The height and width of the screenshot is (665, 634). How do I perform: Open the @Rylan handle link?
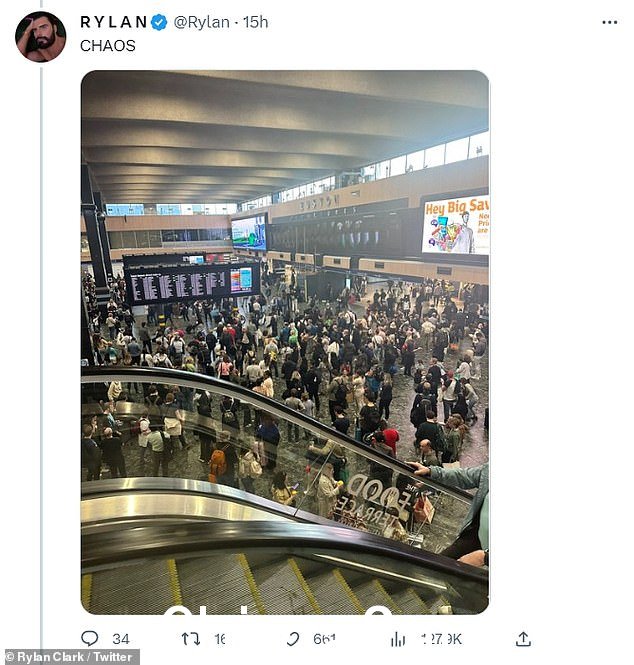(x=201, y=22)
